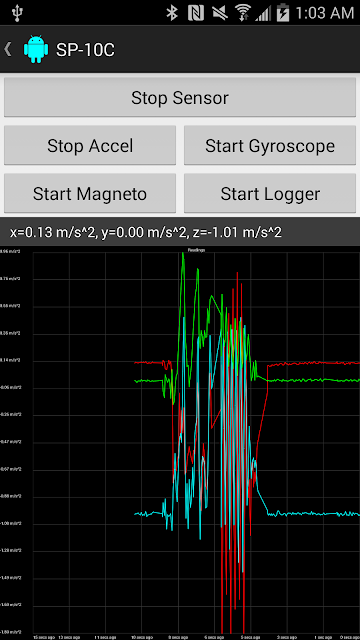The image size is (360, 640).
Task: Tap the 1:03 AM clock
Action: [x=324, y=13]
